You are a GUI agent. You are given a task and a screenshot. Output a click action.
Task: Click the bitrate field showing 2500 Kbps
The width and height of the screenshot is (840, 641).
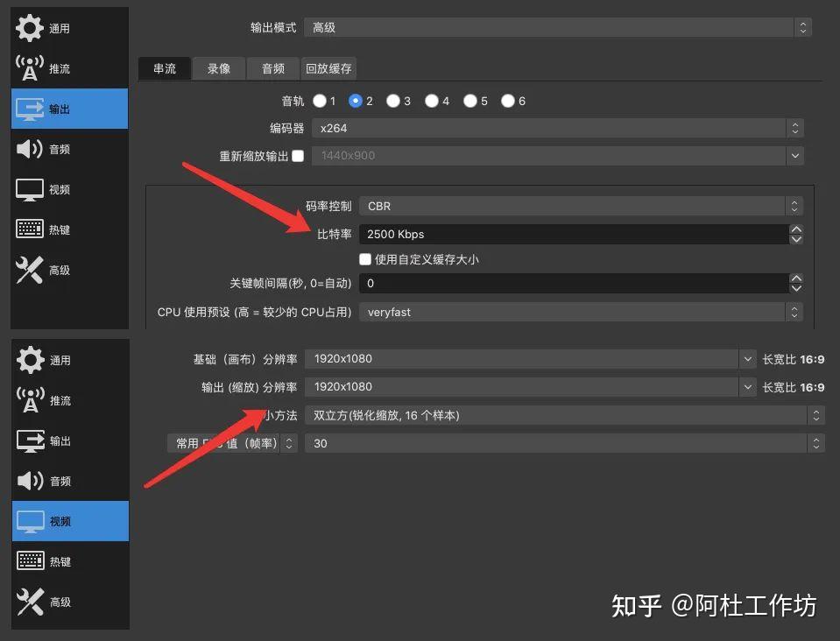click(574, 234)
